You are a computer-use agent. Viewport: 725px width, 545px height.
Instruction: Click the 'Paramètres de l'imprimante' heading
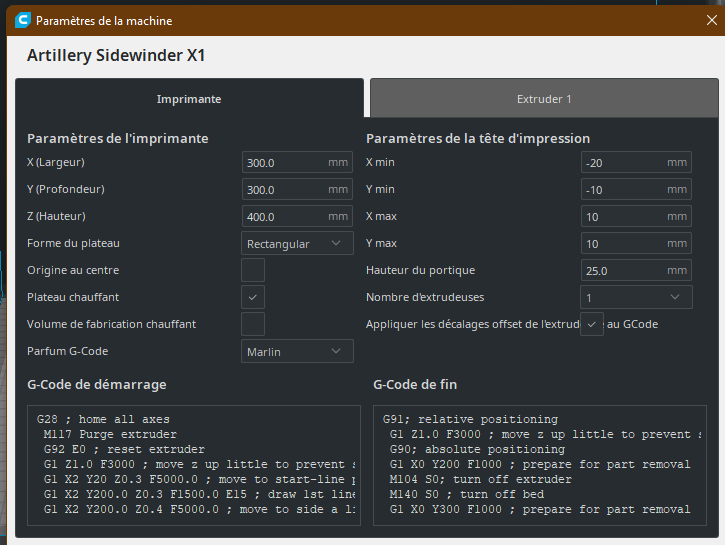tap(117, 138)
